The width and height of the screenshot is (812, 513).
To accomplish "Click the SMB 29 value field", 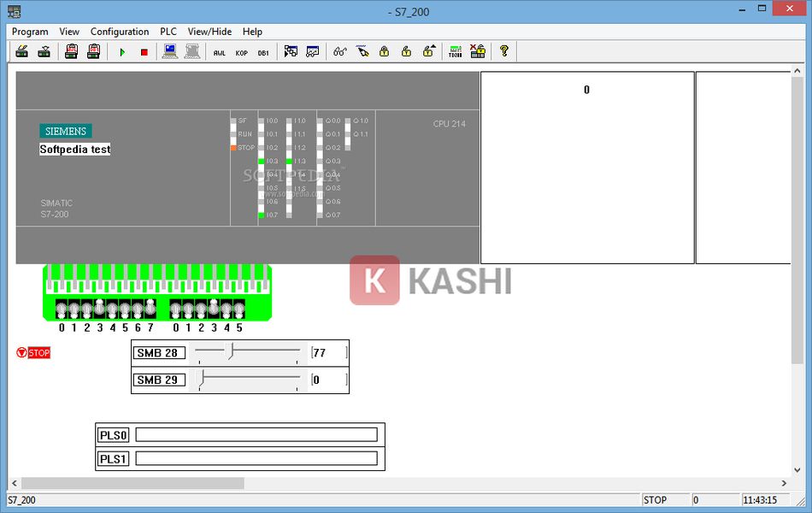I will coord(329,380).
